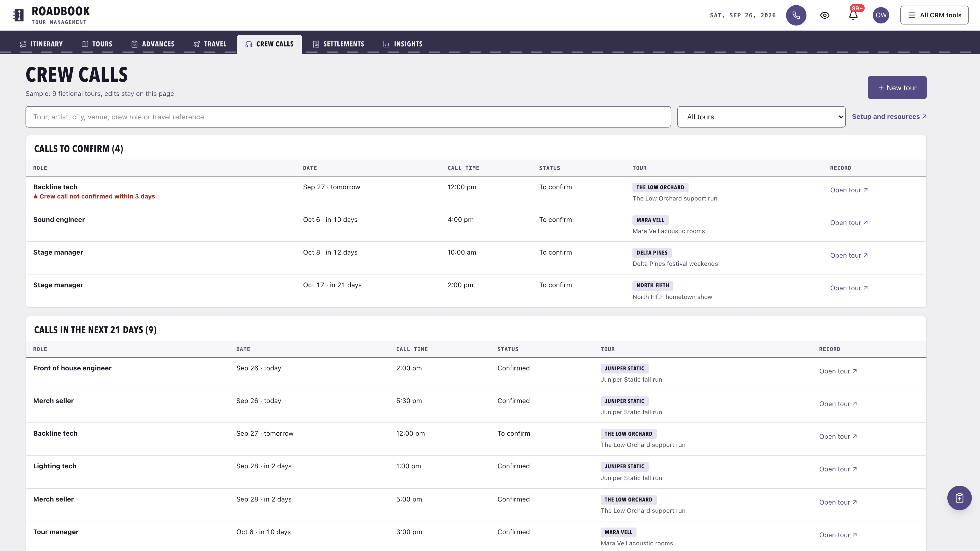The height and width of the screenshot is (551, 980).
Task: Open the notifications bell icon
Action: pyautogui.click(x=853, y=15)
